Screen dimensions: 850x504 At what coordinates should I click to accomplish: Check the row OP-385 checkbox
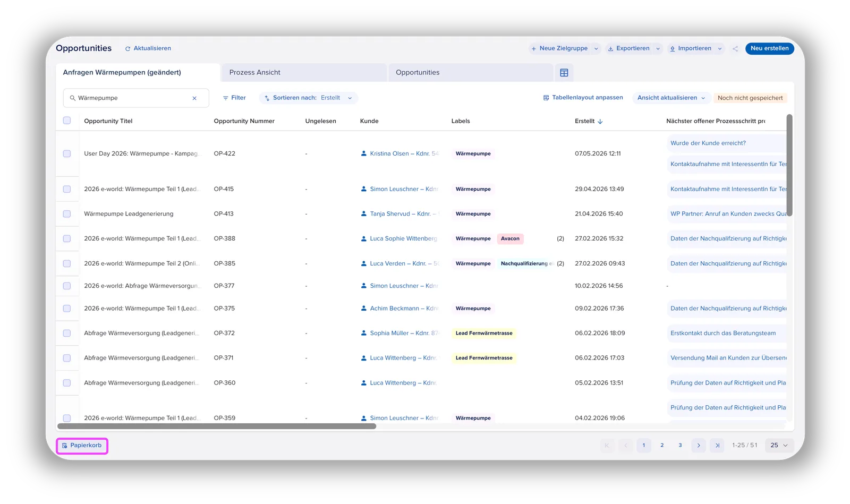67,263
